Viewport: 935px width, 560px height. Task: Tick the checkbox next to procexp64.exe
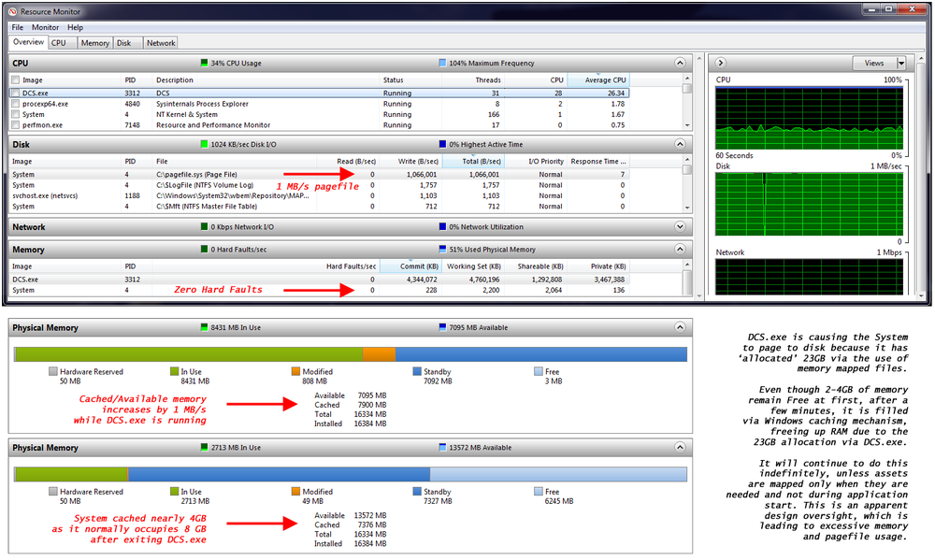click(16, 104)
